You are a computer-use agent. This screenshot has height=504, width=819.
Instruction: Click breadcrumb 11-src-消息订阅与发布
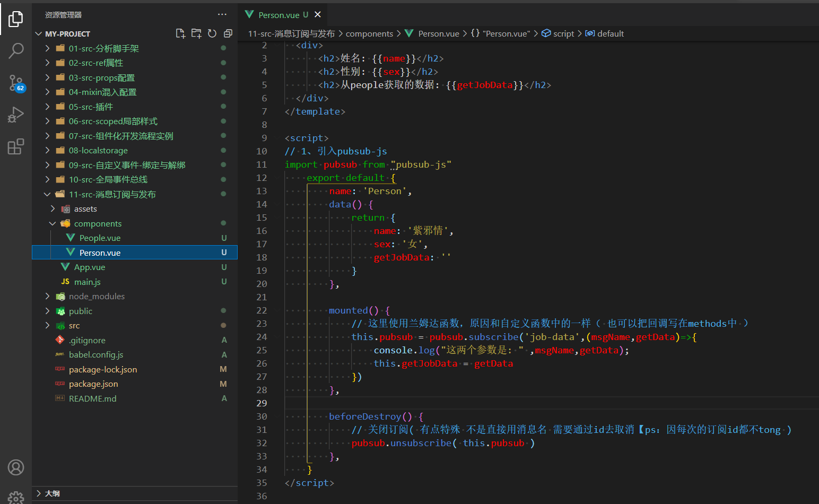pos(291,33)
